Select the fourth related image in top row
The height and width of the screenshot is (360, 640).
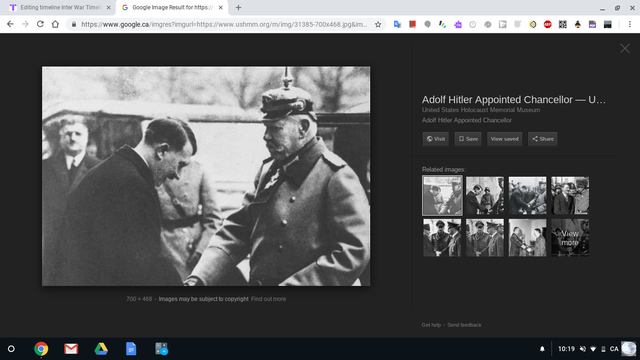click(570, 195)
